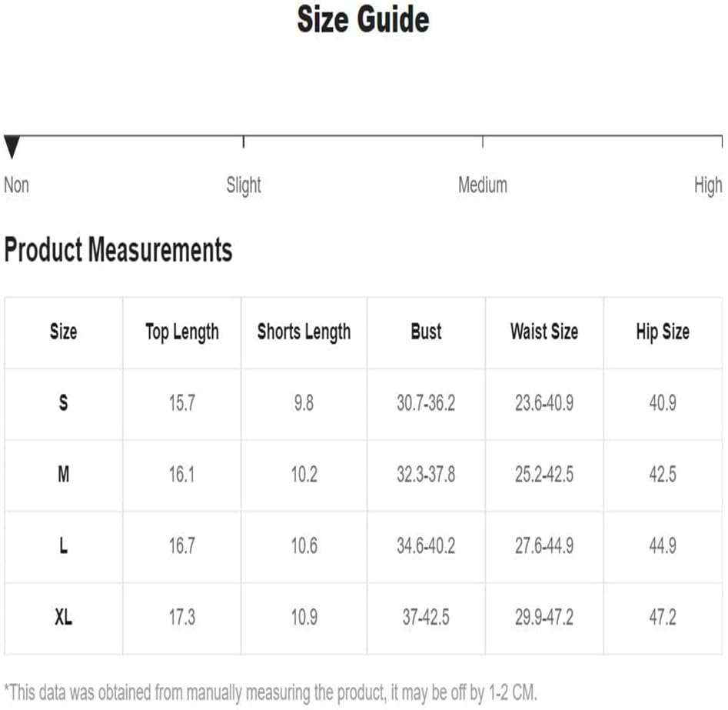Select the L size row label

[x=64, y=545]
